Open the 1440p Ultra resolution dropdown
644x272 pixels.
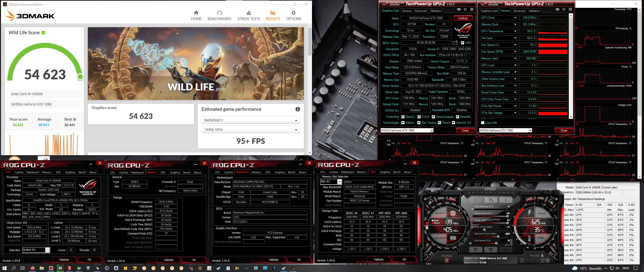coord(251,129)
